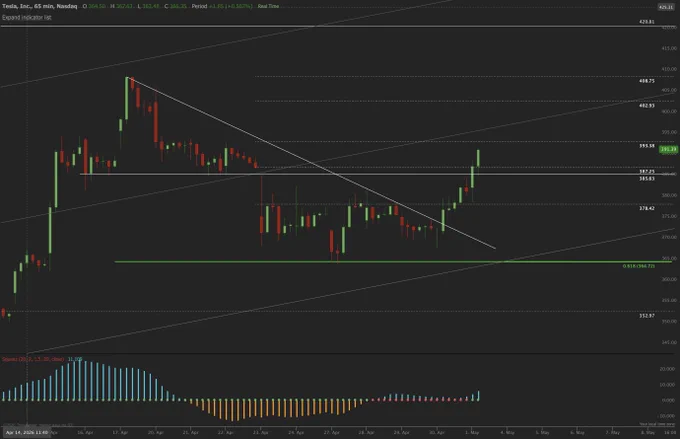Expand the indicator list
This screenshot has width=680, height=439.
26,17
